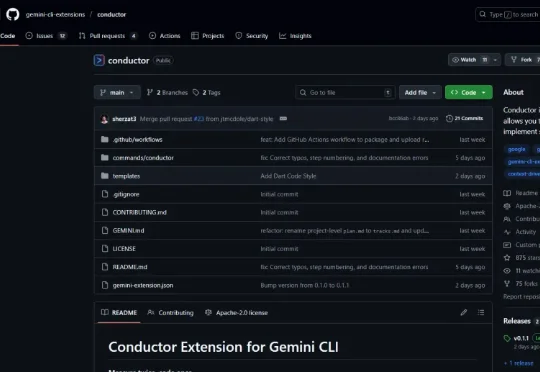Expand the Watch options dropdown arrow
Viewport: 540px width, 372px height.
[x=495, y=60]
